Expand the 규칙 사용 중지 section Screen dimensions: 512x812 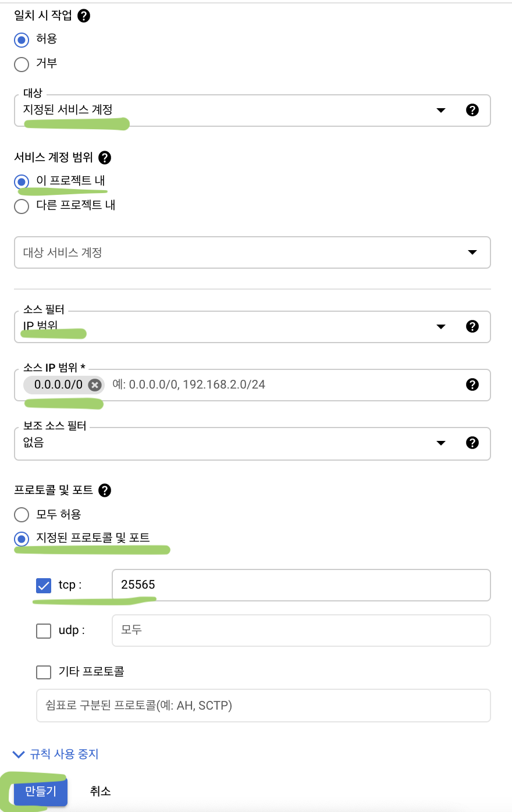pyautogui.click(x=56, y=754)
